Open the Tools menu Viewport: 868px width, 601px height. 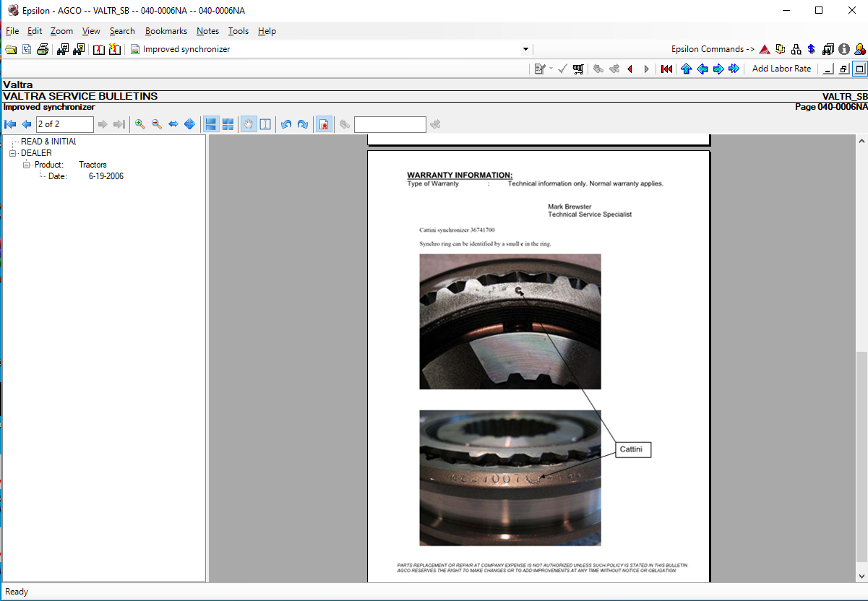pos(239,31)
